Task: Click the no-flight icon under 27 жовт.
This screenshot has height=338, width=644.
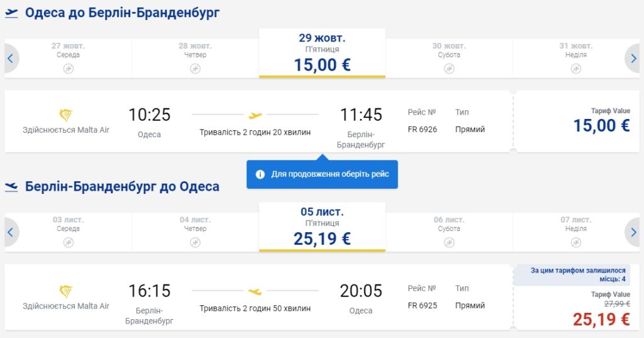Action: [69, 69]
